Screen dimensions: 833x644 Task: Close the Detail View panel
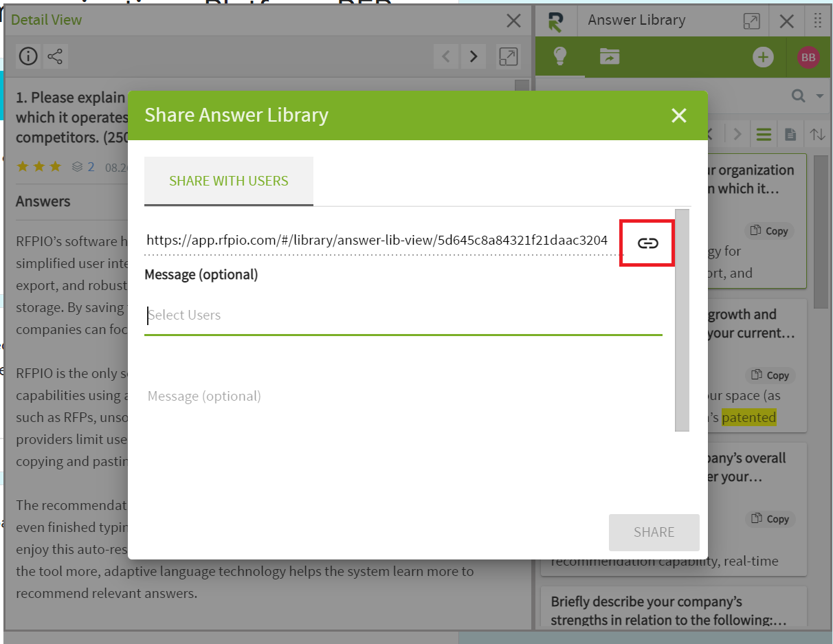click(x=513, y=21)
